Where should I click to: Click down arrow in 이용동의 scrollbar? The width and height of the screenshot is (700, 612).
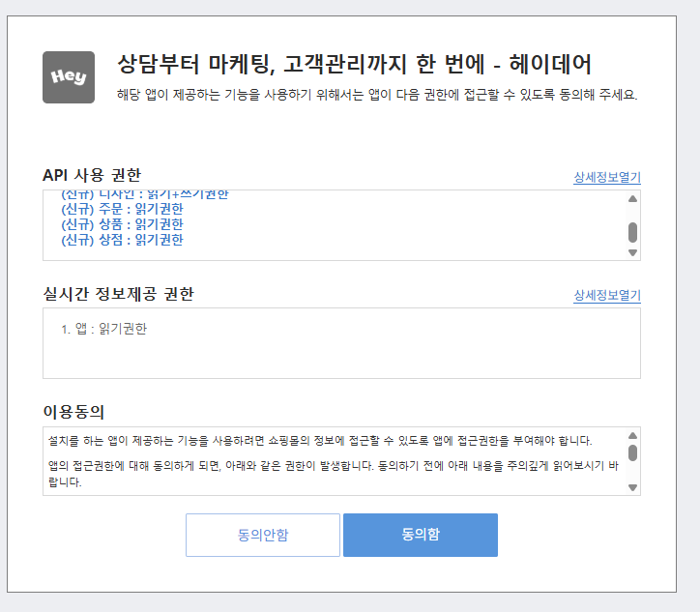coord(632,487)
